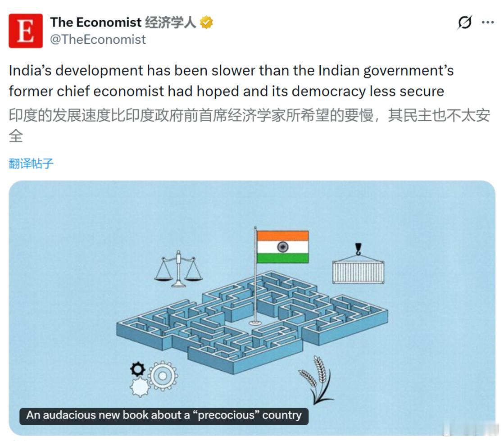The image size is (504, 441).
Task: Click The Economist red E avatar
Action: [x=26, y=31]
